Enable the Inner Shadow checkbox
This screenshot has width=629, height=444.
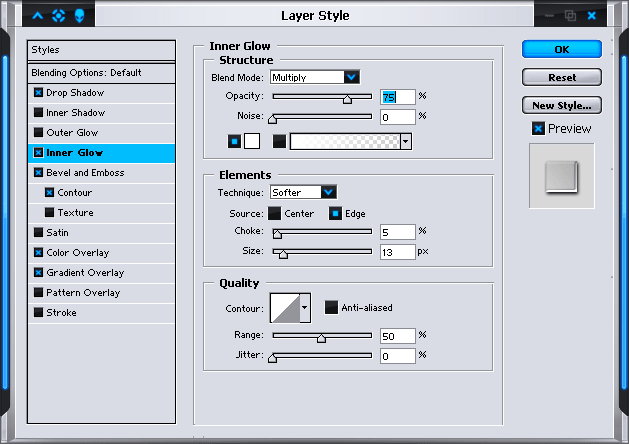coord(39,113)
